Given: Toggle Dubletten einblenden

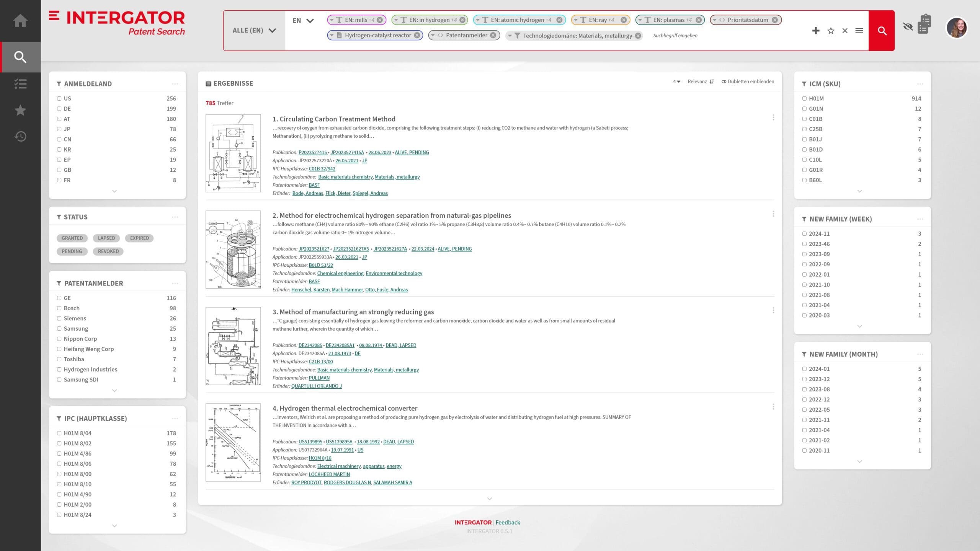Looking at the screenshot, I should (x=748, y=82).
